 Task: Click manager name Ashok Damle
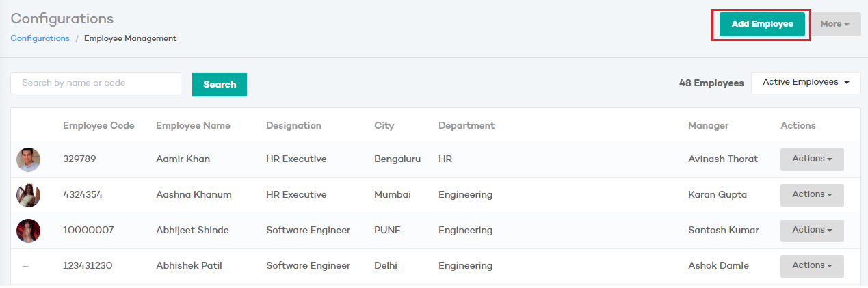coord(718,265)
